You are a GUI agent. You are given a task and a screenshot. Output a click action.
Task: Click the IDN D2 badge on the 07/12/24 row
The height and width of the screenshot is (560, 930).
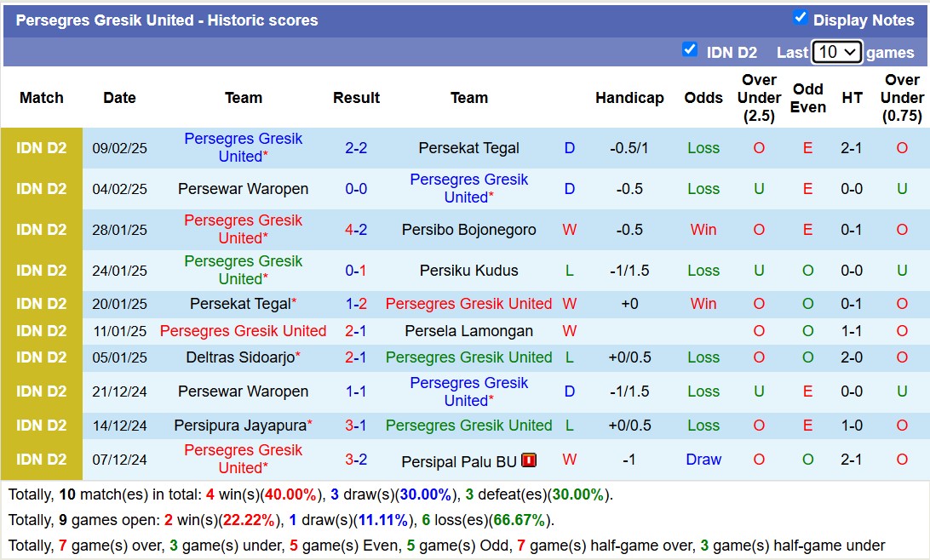42,459
